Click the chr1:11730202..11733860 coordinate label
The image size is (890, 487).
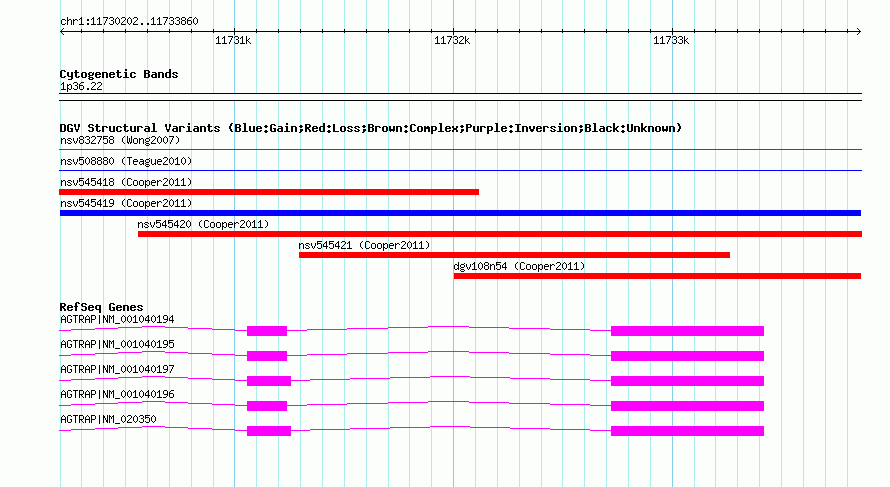(129, 22)
